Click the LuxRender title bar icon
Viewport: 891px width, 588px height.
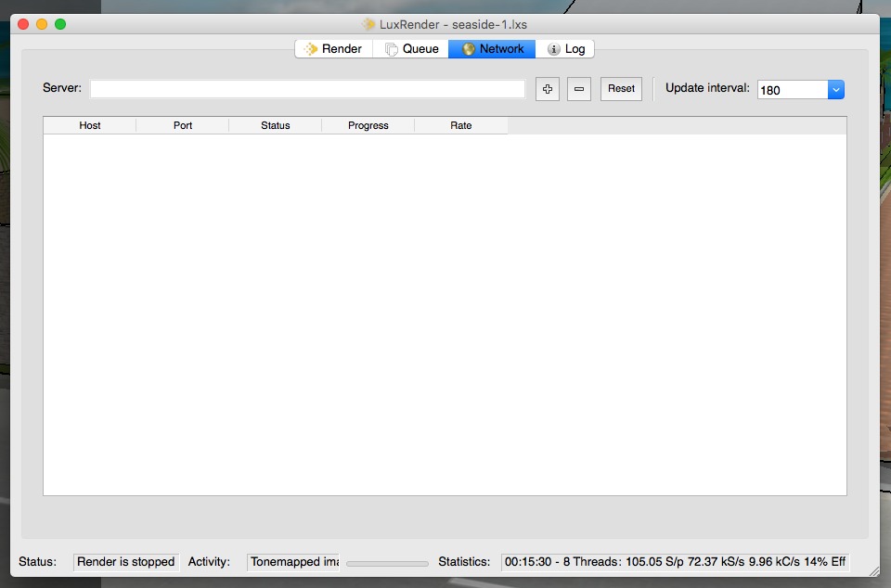(368, 24)
